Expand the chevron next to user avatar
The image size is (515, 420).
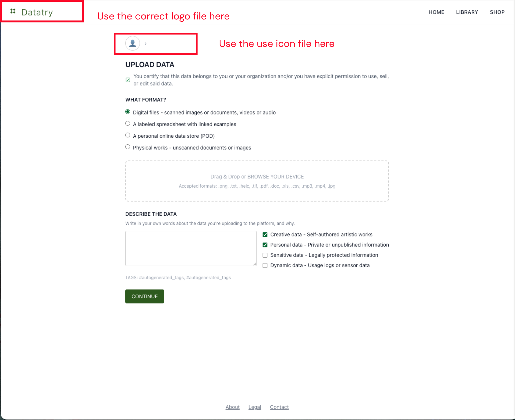[x=146, y=44]
